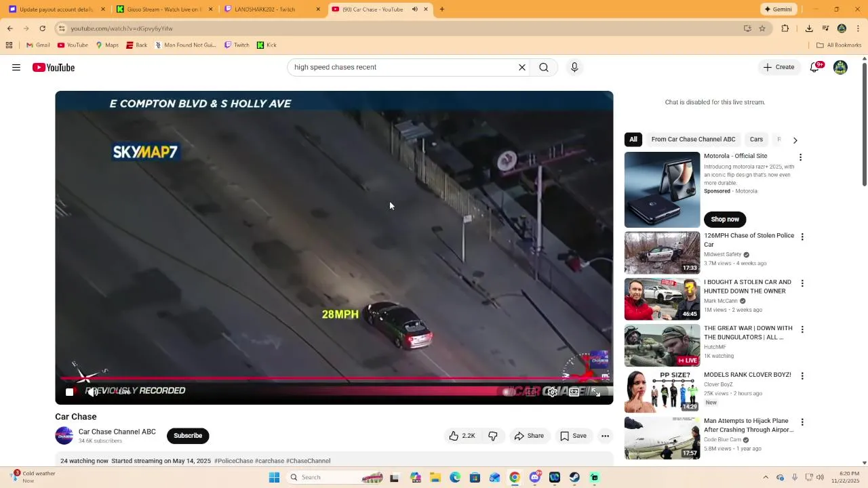The height and width of the screenshot is (488, 868).
Task: Open options for I BOUGHT A STOLEN CAR video
Action: point(802,283)
